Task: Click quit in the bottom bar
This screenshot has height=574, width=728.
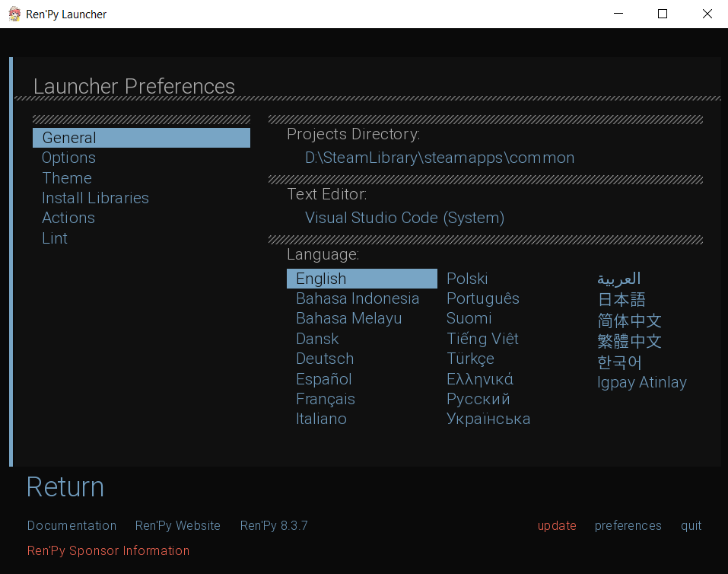Action: click(x=691, y=526)
